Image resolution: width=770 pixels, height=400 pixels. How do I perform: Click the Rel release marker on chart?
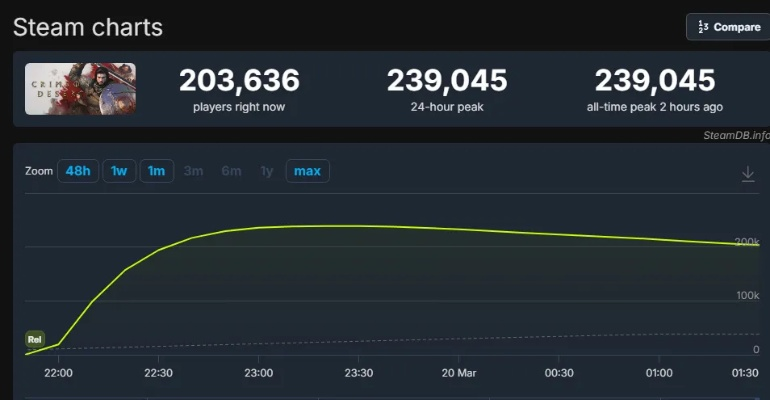click(34, 339)
